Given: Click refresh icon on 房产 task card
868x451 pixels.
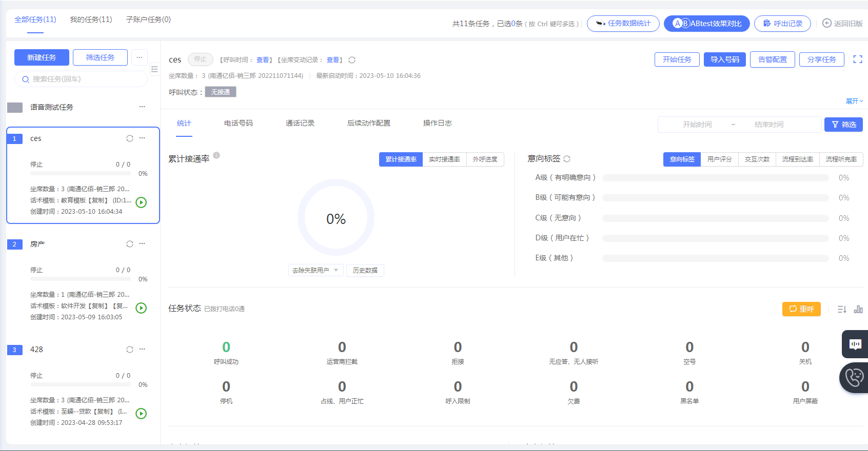Looking at the screenshot, I should tap(130, 244).
